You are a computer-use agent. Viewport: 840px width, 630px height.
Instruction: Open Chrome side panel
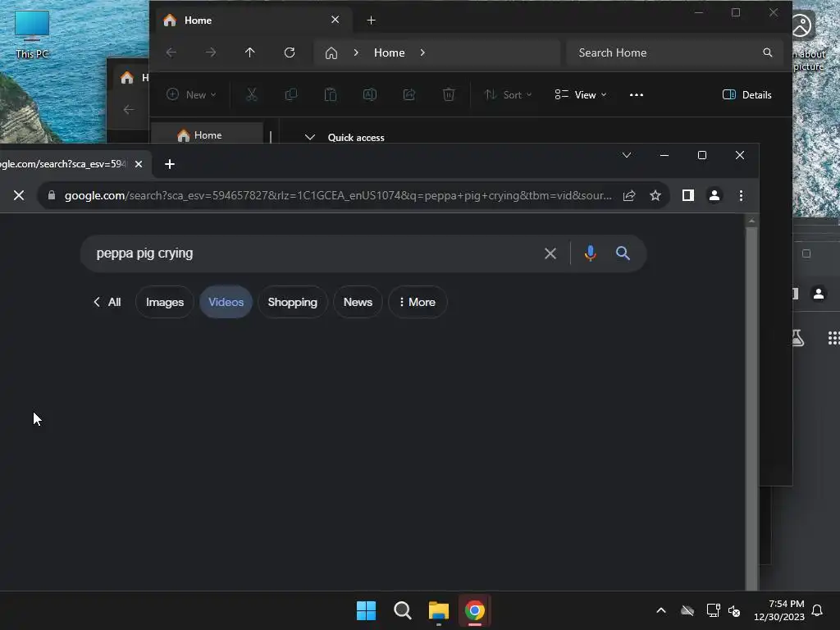click(688, 195)
